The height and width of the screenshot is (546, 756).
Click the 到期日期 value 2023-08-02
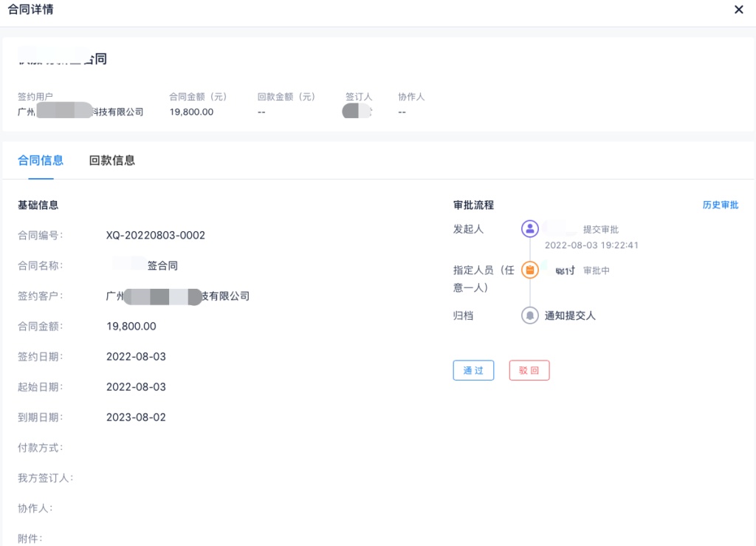(x=136, y=417)
